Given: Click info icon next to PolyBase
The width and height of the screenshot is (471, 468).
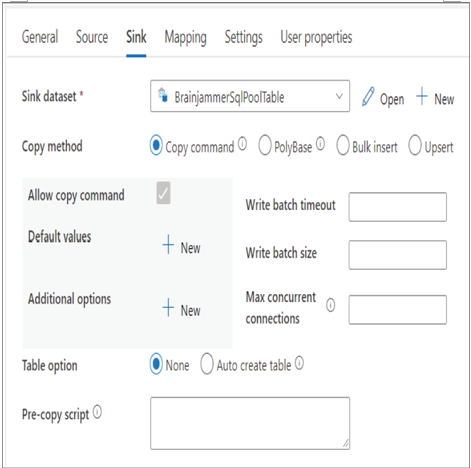Looking at the screenshot, I should 320,144.
